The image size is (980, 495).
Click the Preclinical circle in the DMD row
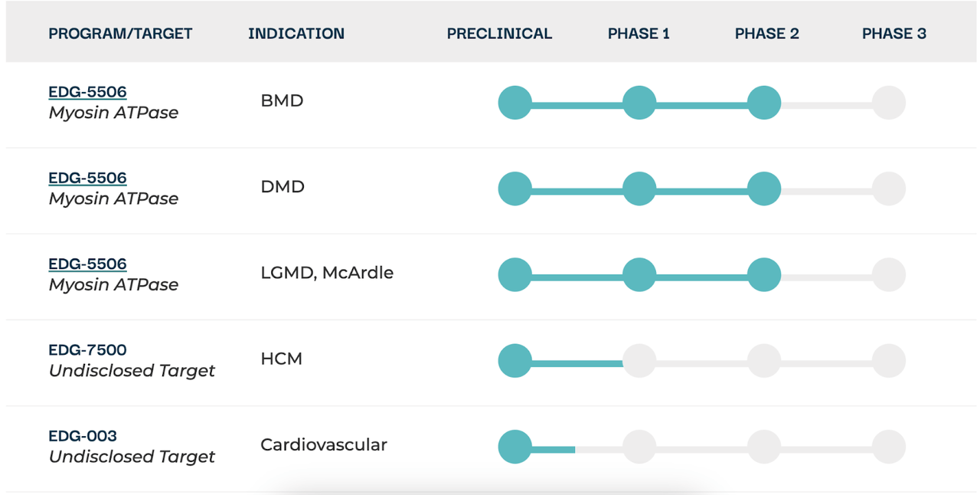tap(515, 188)
